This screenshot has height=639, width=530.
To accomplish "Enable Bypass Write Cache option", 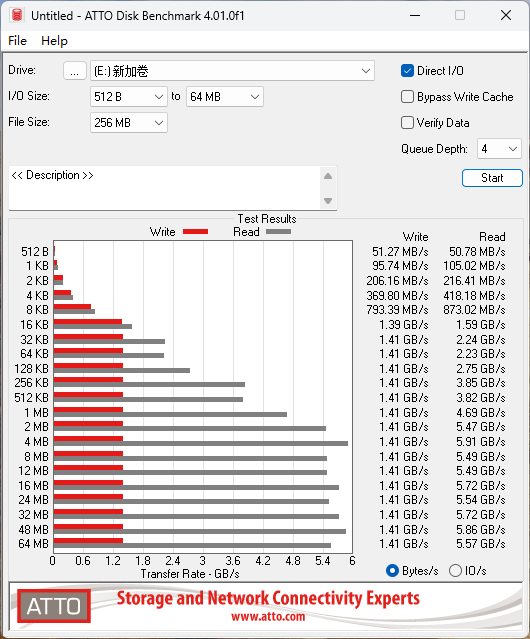I will coord(407,97).
